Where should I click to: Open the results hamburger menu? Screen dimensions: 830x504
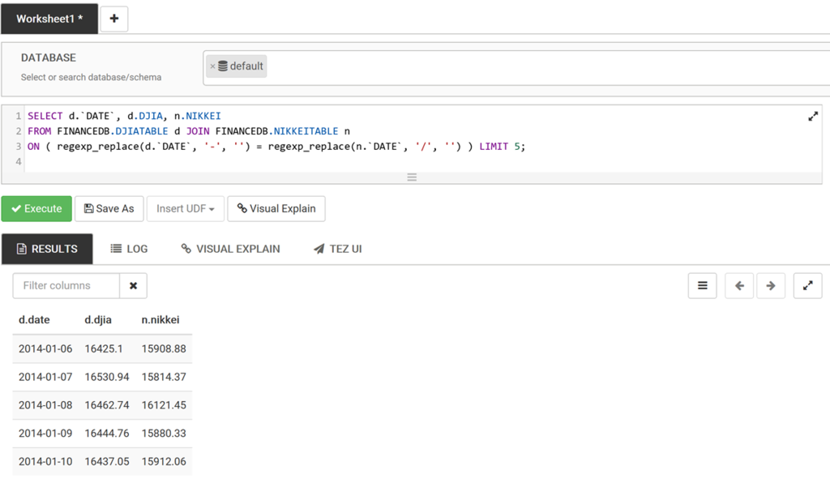point(703,286)
